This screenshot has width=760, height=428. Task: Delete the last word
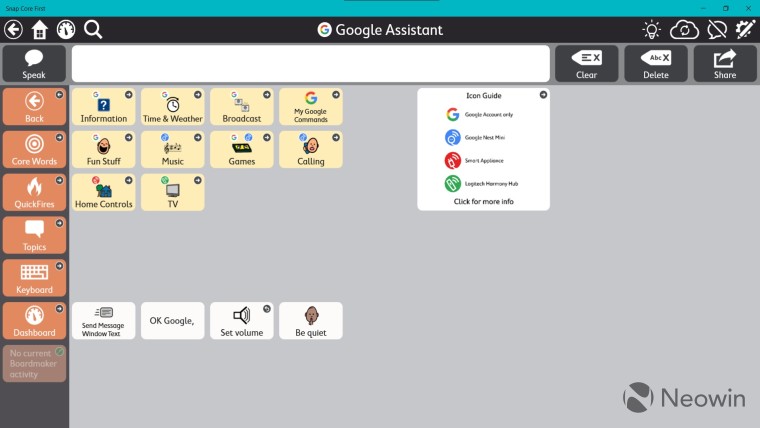point(656,63)
